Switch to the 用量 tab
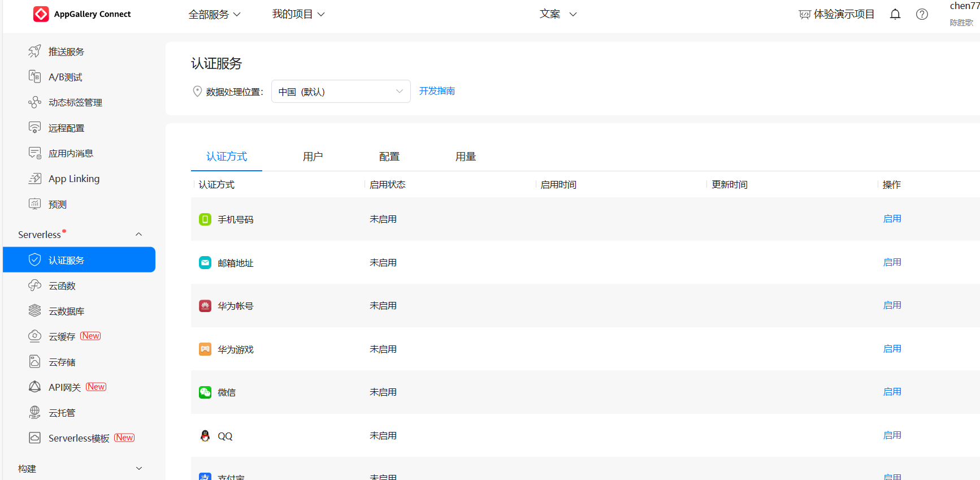 [466, 157]
